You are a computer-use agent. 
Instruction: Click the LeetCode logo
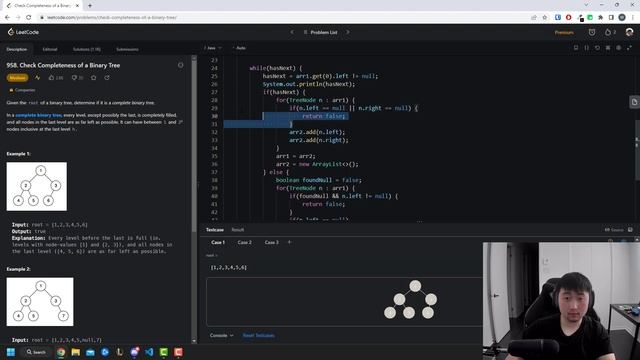pyautogui.click(x=23, y=32)
